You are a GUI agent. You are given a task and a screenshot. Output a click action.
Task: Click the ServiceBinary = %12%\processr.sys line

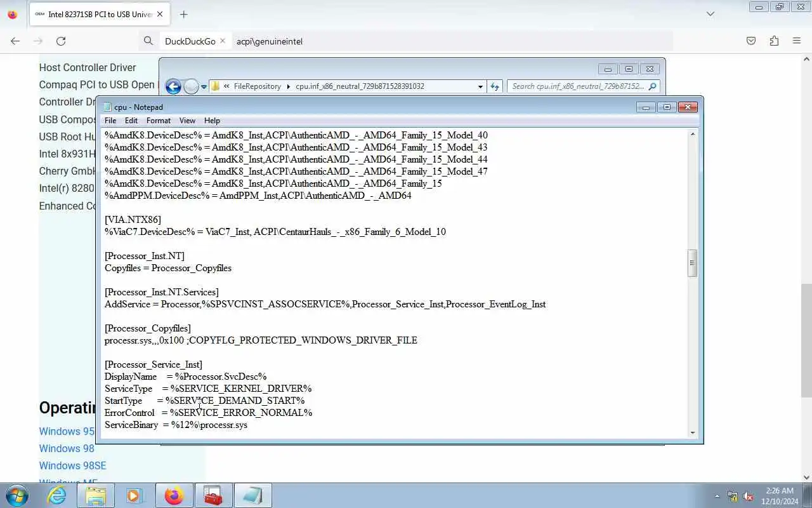[176, 425]
